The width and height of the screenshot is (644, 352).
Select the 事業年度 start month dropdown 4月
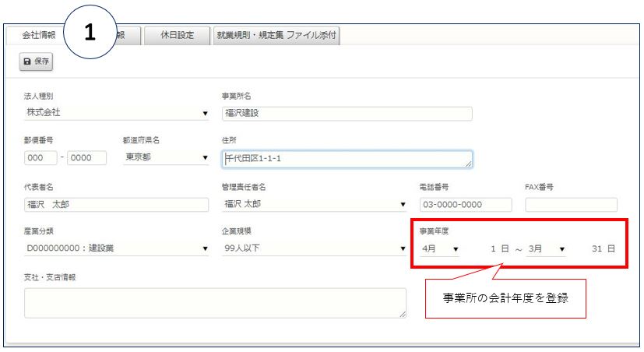point(439,248)
